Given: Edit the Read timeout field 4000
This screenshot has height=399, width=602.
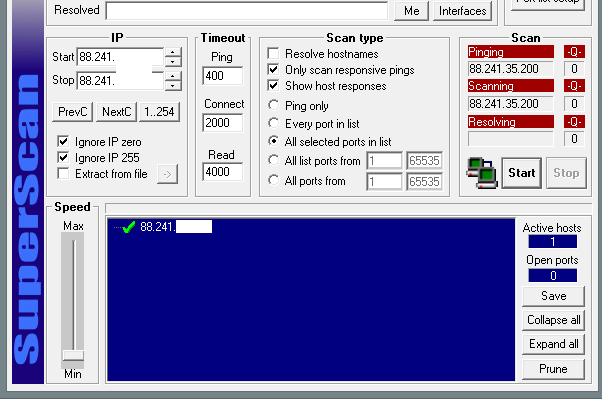Looking at the screenshot, I should click(x=223, y=172).
